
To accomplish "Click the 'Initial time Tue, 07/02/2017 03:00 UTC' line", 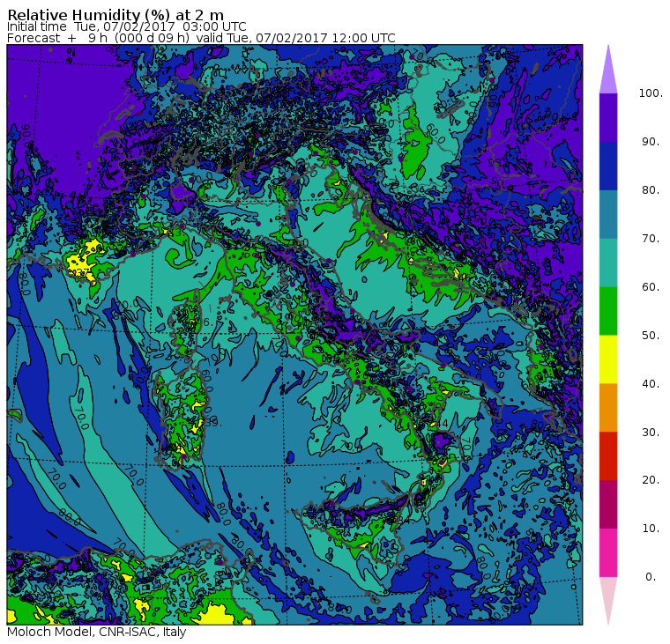I will [x=126, y=26].
